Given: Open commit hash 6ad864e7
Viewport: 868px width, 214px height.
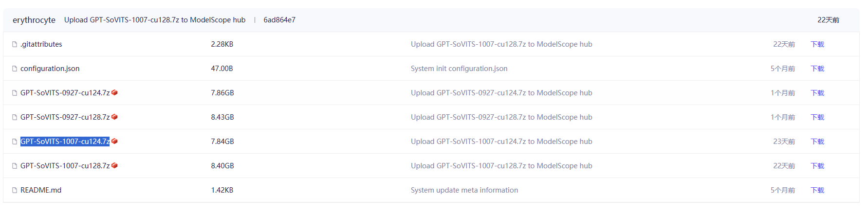Looking at the screenshot, I should point(279,20).
